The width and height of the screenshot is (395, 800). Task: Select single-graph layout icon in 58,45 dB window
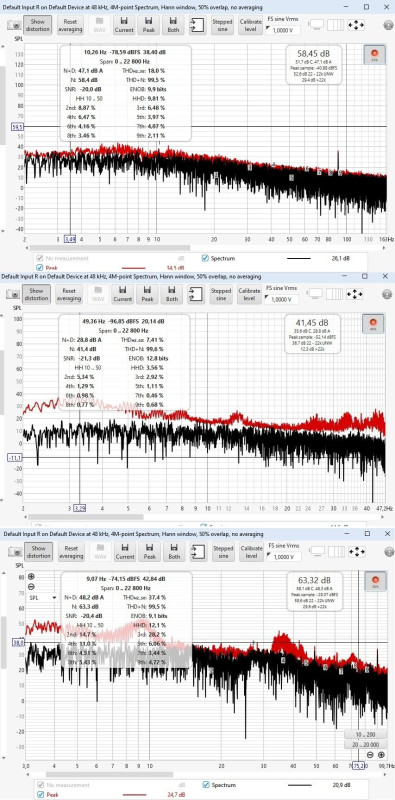(316, 24)
